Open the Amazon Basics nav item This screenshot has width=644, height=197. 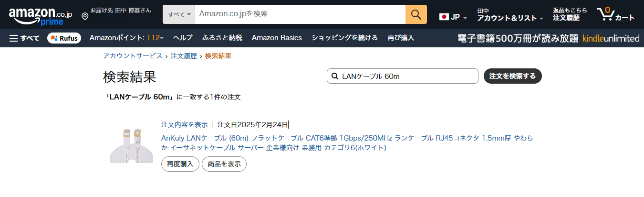[x=277, y=38]
